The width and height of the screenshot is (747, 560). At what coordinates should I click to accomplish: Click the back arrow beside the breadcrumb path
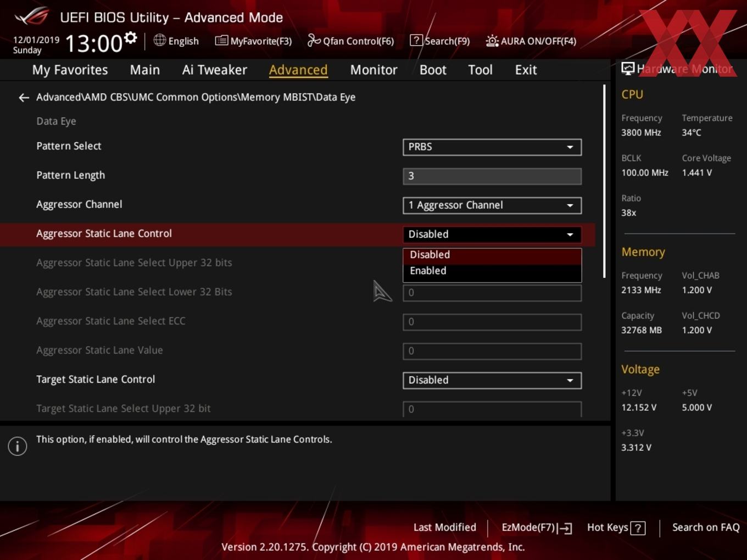(x=24, y=98)
